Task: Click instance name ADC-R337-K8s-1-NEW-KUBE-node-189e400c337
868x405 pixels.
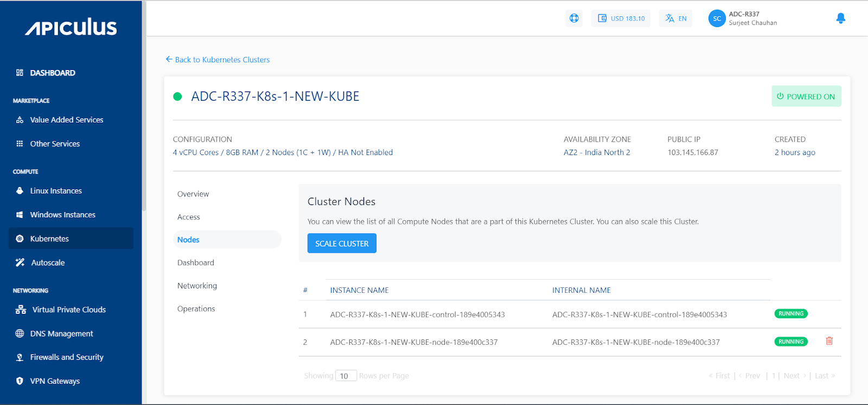Action: pyautogui.click(x=414, y=342)
